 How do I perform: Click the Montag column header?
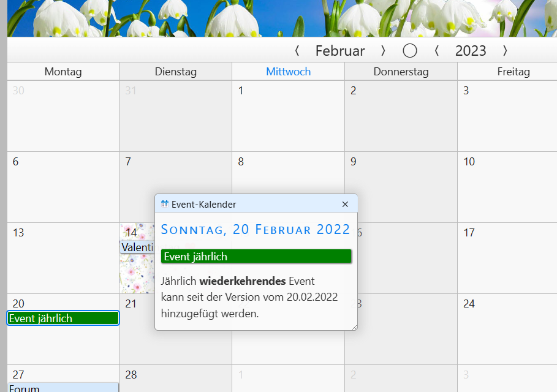[63, 72]
